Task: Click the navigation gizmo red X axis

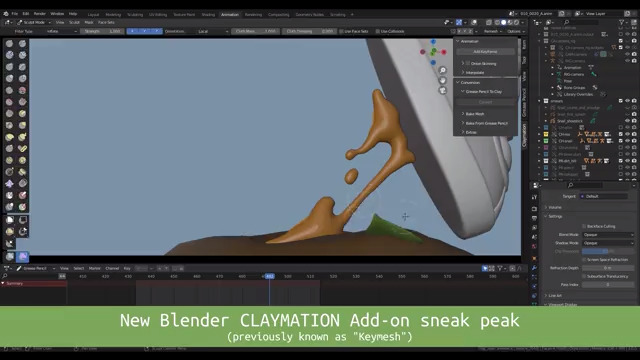Action: click(444, 52)
